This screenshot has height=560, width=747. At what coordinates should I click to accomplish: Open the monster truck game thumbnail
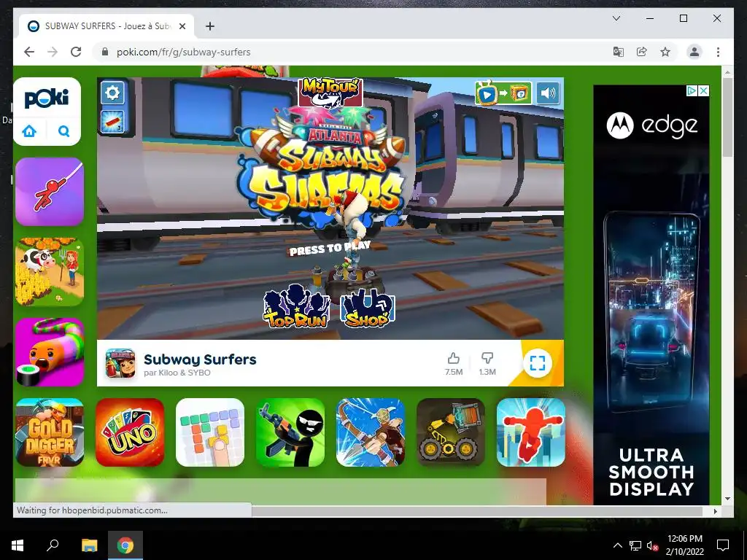tap(451, 432)
